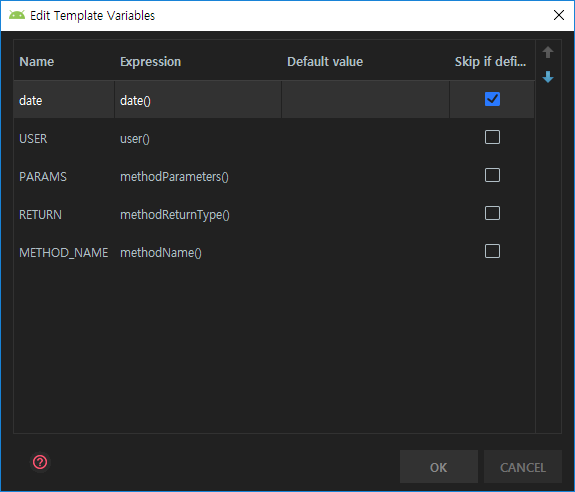Enable Skip if defined for USER
Screen dimensions: 575x492
(492, 137)
